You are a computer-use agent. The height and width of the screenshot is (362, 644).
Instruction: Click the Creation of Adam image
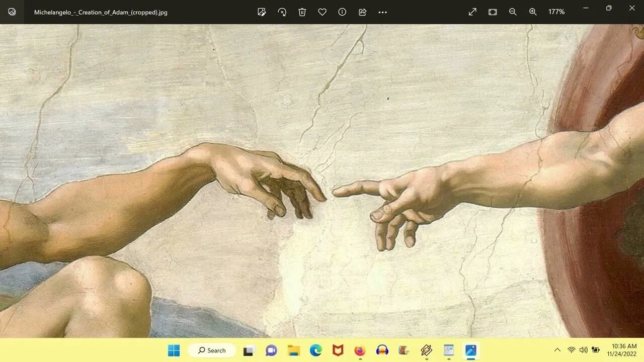point(322,181)
